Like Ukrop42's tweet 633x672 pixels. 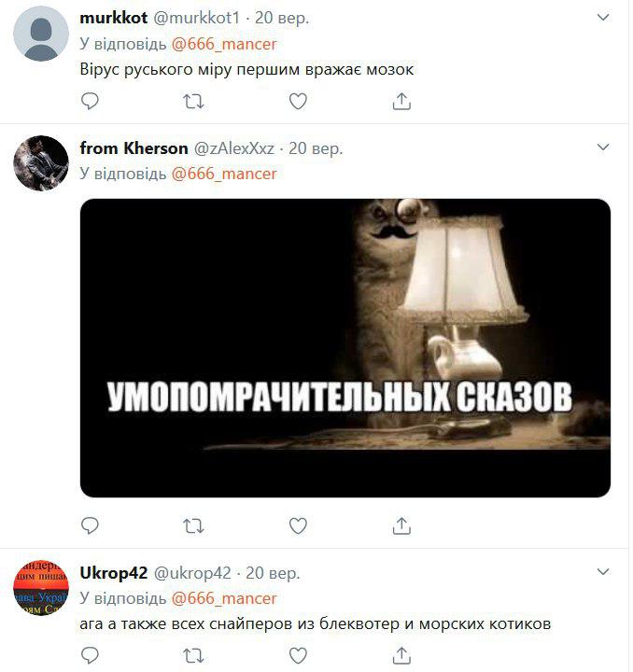(x=298, y=655)
